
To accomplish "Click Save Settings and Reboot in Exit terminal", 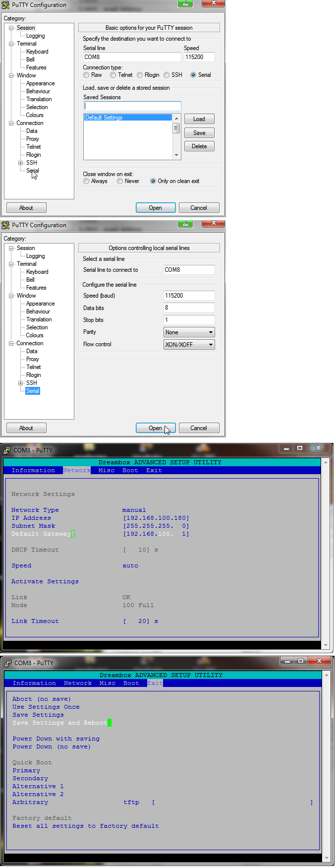I will click(60, 723).
